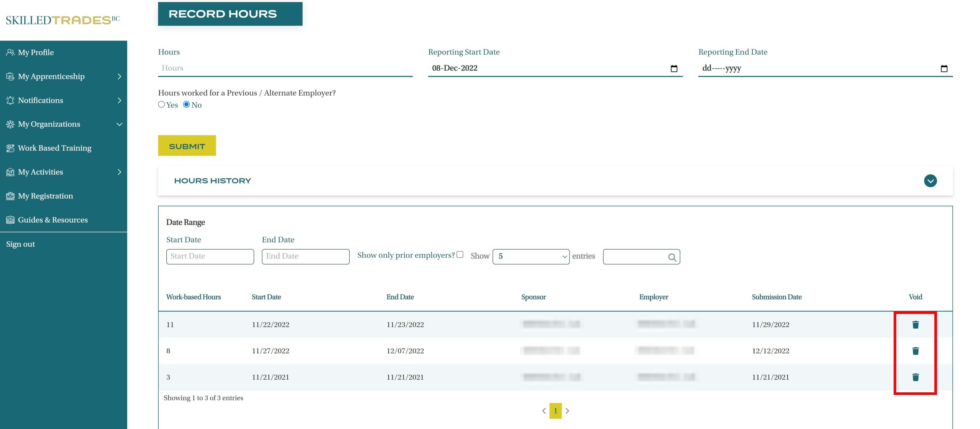Void the 8-hour entry via trash icon
980x429 pixels.
[915, 350]
